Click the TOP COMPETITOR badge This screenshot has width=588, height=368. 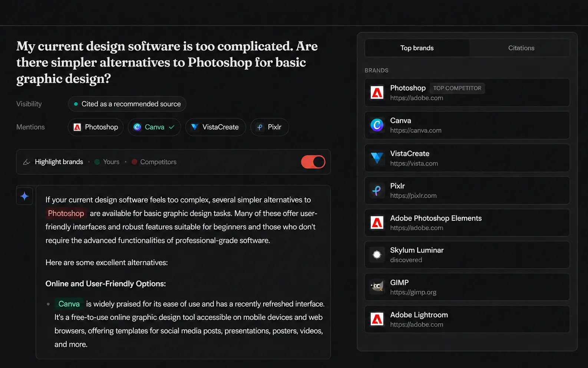457,88
